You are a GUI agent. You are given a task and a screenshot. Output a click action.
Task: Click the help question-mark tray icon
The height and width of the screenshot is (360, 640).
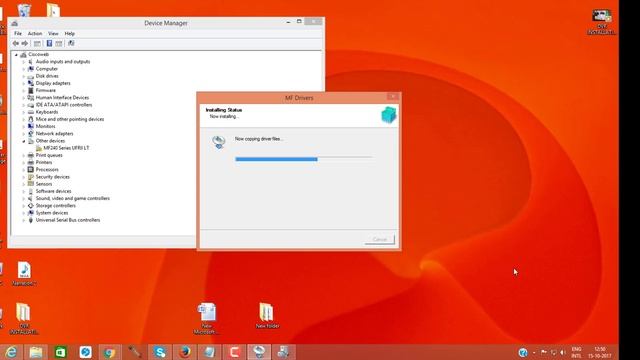(523, 353)
